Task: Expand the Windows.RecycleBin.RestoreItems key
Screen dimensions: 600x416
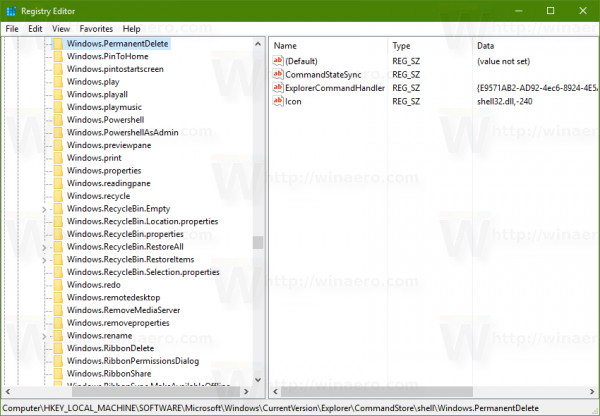Action: [x=44, y=260]
